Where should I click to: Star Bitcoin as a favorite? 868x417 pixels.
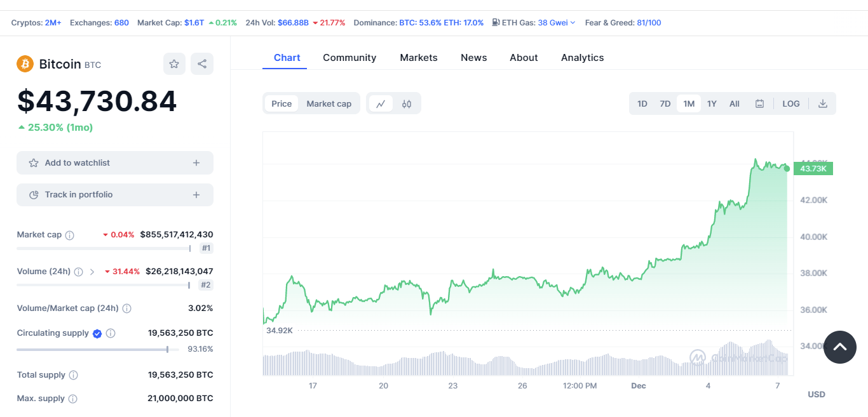174,64
